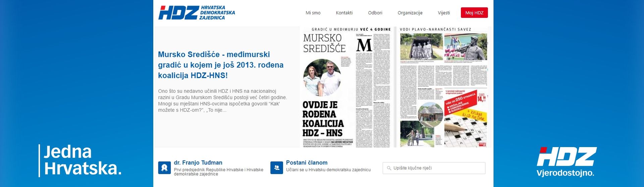Click the dr. Franjo Tuđman badge icon
Viewport: 644px width, 187px height.
[x=164, y=168]
